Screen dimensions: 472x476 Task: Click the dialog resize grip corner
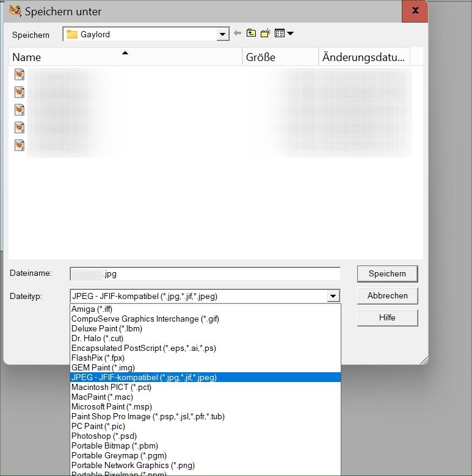[424, 360]
